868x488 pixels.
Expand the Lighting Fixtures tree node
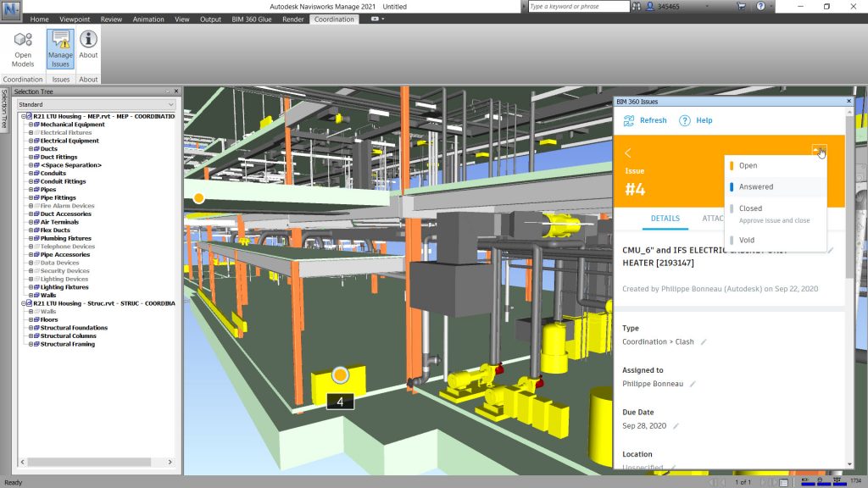pyautogui.click(x=31, y=287)
